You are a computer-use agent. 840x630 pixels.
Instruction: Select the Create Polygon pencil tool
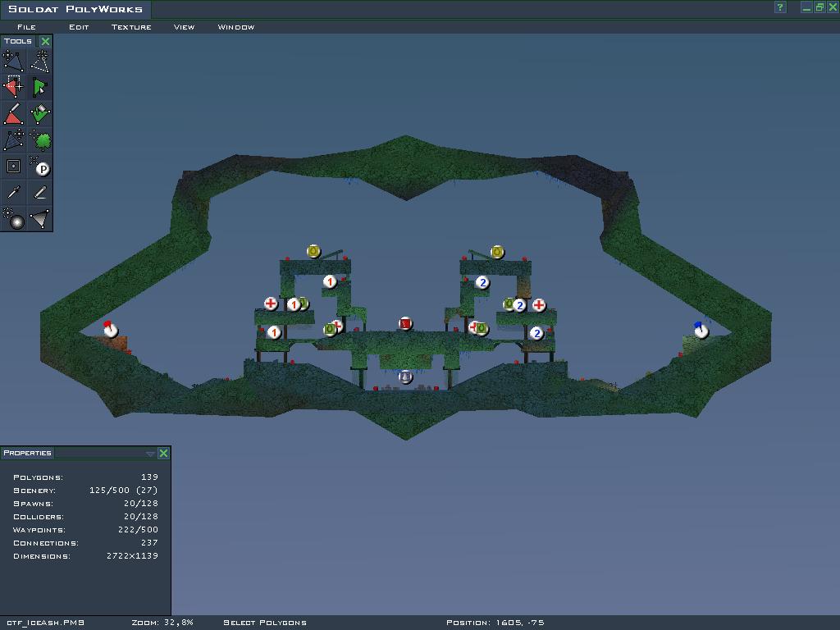tap(13, 113)
